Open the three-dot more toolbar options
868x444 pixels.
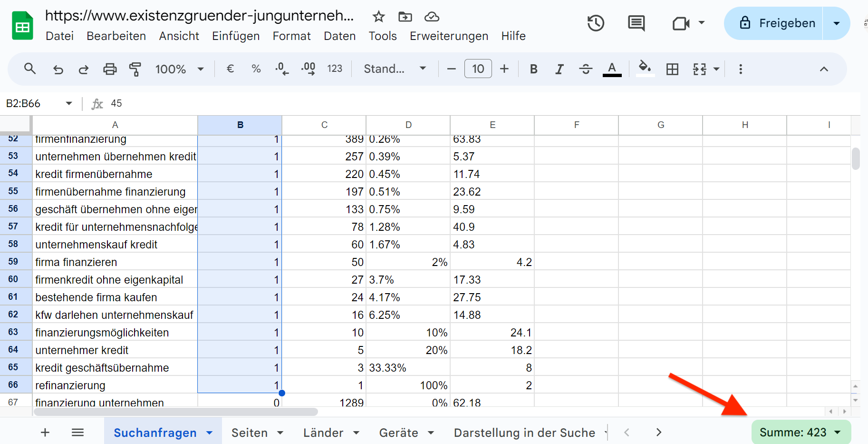[x=741, y=69]
